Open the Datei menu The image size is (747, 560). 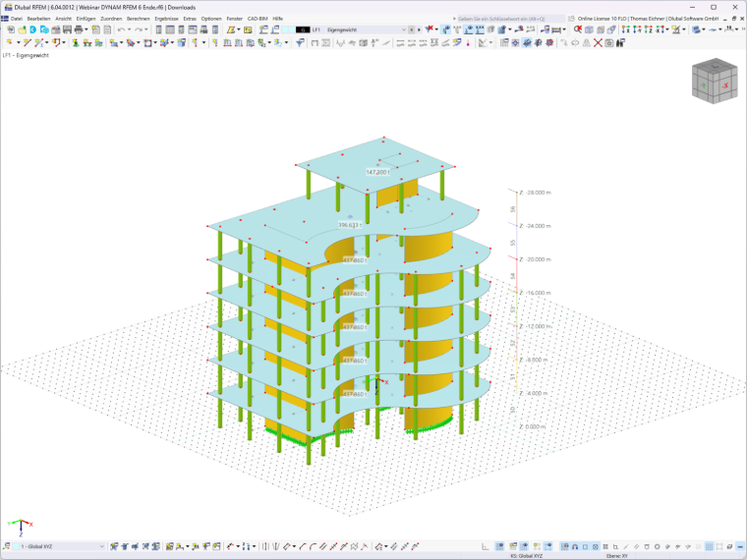17,19
